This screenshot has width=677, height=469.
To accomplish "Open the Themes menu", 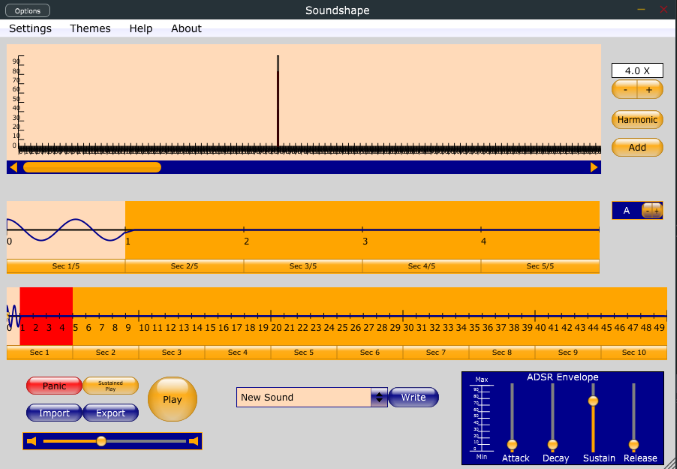I will [90, 29].
